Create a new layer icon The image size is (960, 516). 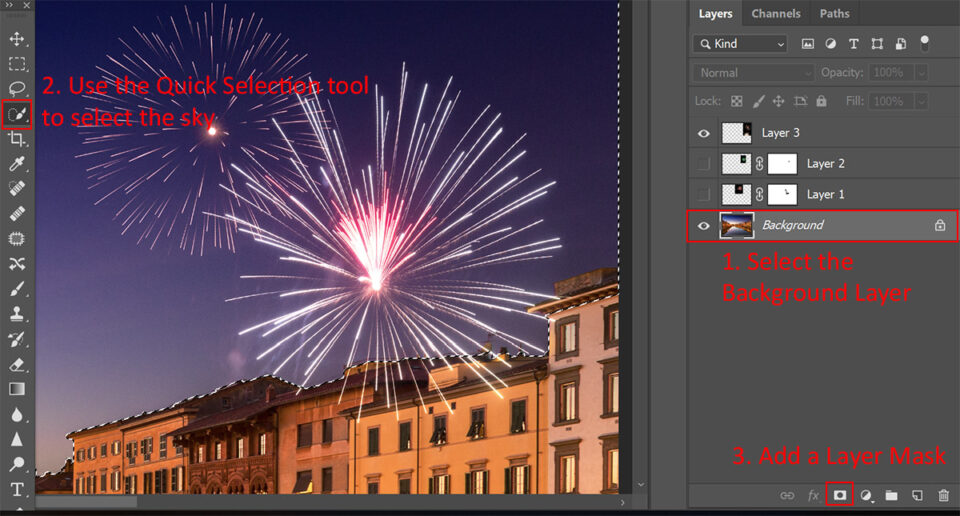coord(917,495)
